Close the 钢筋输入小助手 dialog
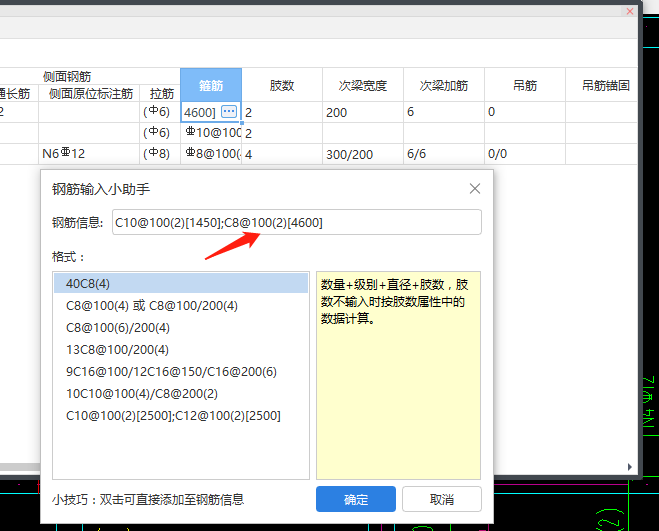 click(475, 189)
